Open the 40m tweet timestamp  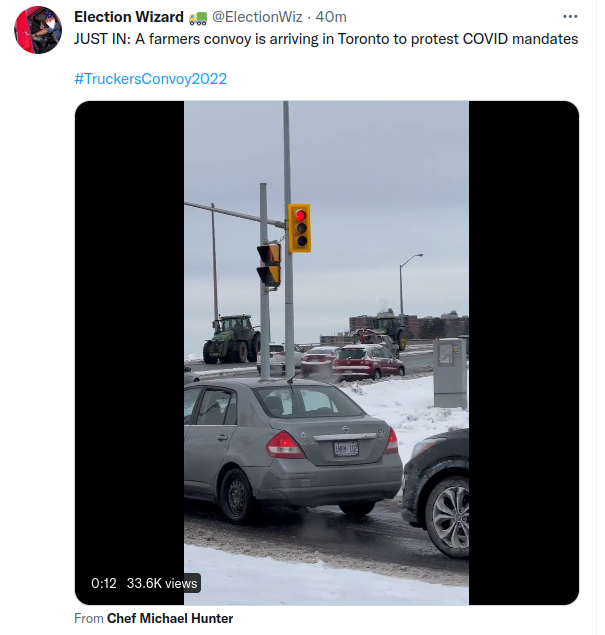331,17
